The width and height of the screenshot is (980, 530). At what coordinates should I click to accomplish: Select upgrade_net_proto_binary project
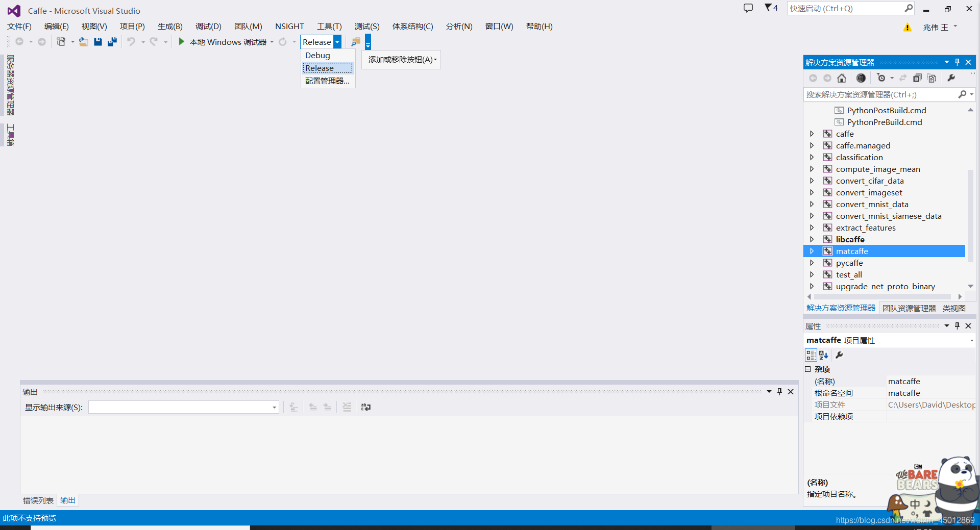pyautogui.click(x=885, y=286)
